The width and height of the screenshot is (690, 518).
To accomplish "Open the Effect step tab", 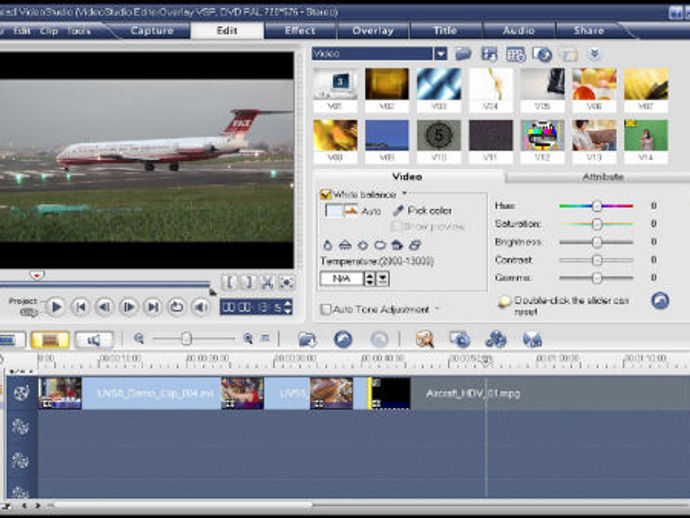I will tap(300, 31).
